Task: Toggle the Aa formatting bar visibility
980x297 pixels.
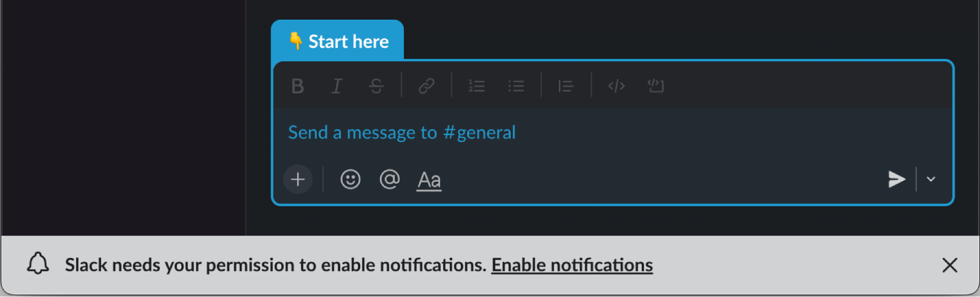Action: 428,180
